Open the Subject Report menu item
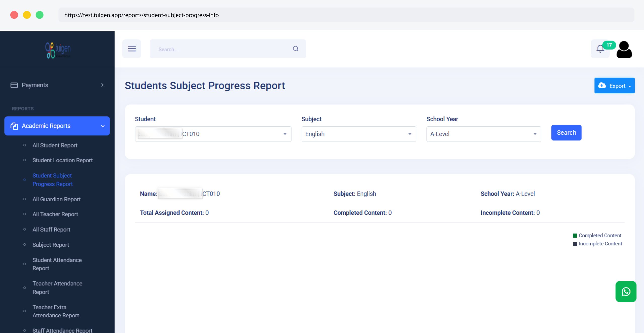644x333 pixels. (x=51, y=245)
